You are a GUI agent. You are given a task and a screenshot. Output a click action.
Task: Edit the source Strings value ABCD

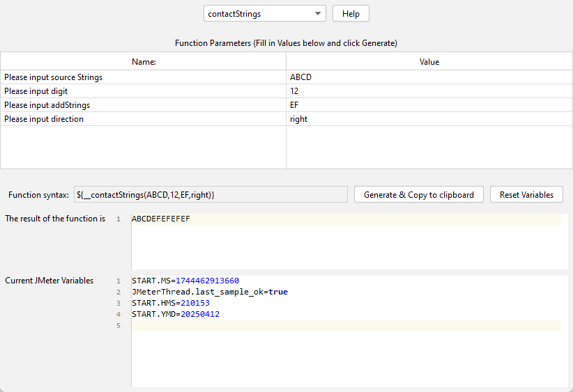click(x=429, y=77)
